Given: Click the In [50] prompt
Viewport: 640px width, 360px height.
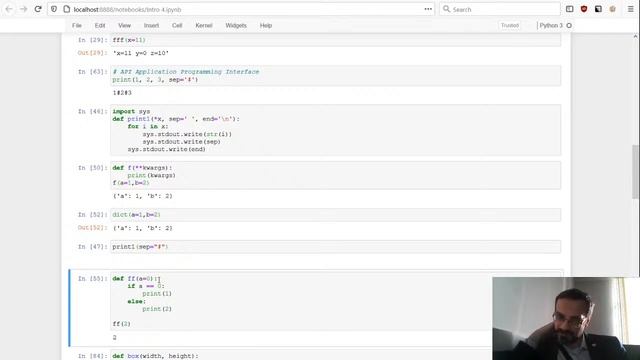Looking at the screenshot, I should click(93, 168).
